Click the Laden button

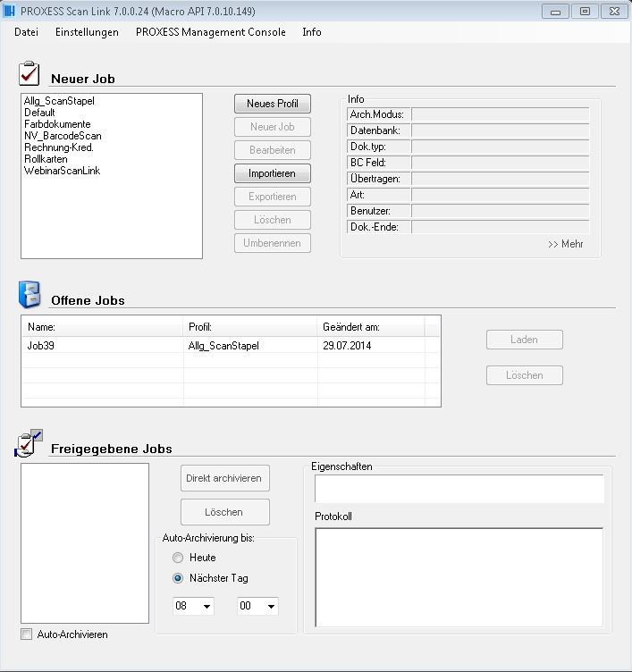point(525,340)
